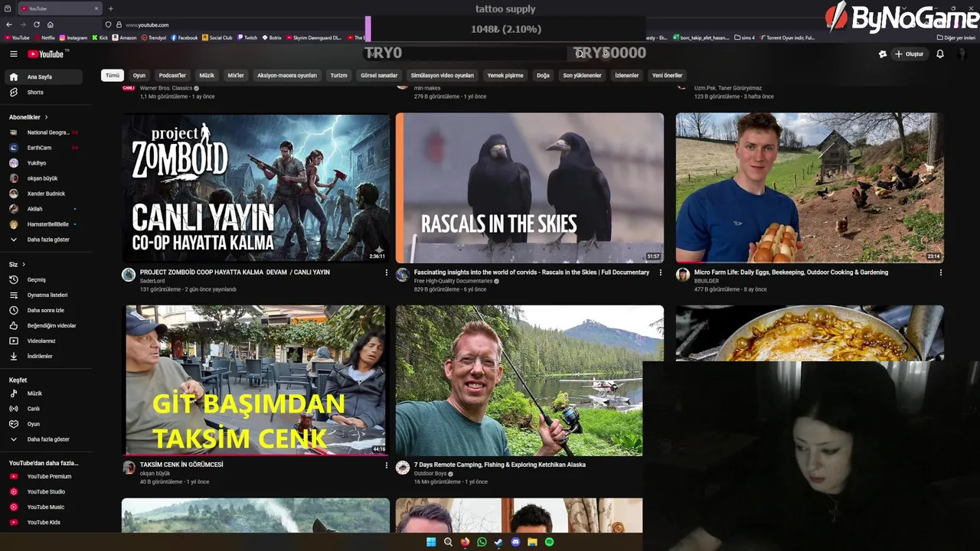The image size is (980, 551).
Task: Click the Oluştur create button
Action: tap(909, 54)
